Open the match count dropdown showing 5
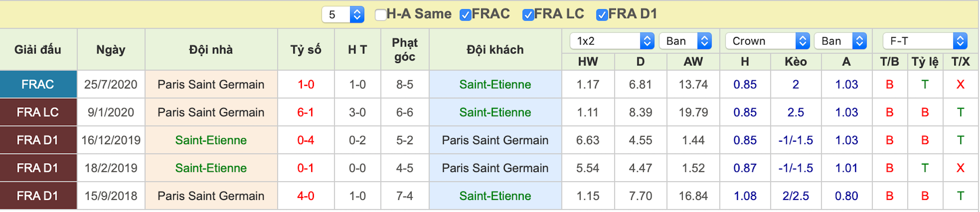Viewport: 980px width, 212px height. click(x=343, y=15)
